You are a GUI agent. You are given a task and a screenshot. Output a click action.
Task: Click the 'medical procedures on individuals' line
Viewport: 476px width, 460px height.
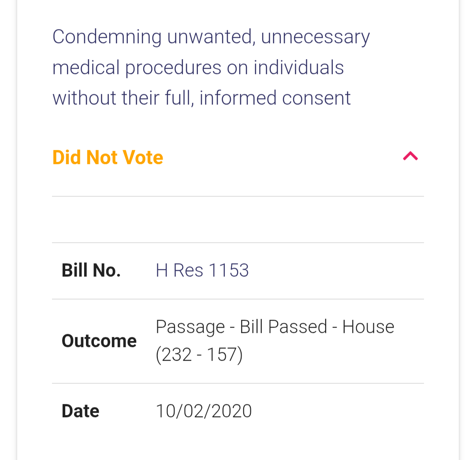[198, 67]
